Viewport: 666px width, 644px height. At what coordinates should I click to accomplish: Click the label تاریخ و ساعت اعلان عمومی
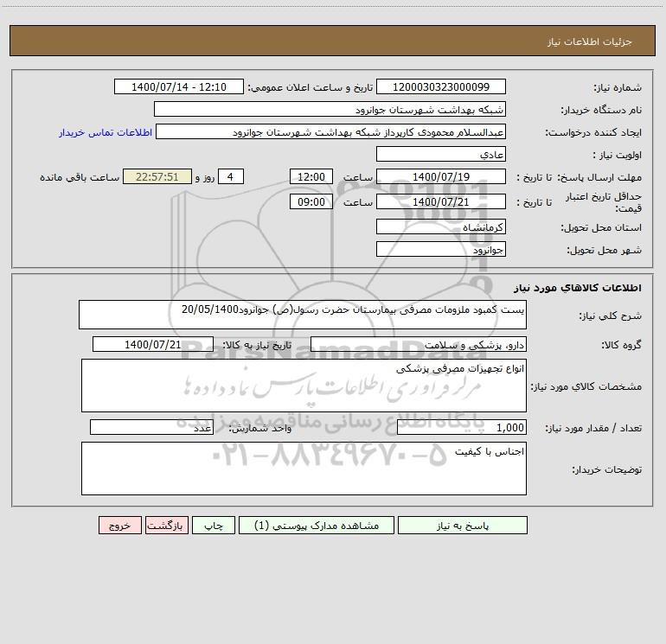pos(311,87)
